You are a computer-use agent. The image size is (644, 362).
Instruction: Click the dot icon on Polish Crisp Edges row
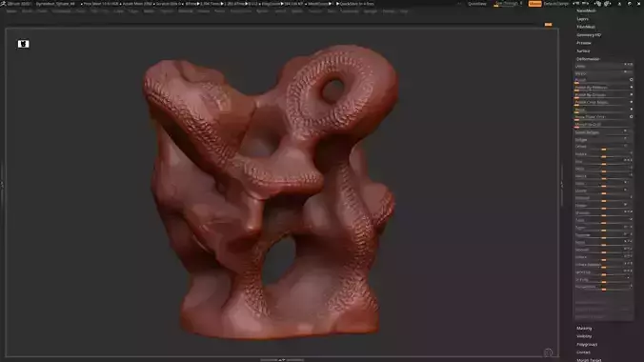click(x=631, y=102)
